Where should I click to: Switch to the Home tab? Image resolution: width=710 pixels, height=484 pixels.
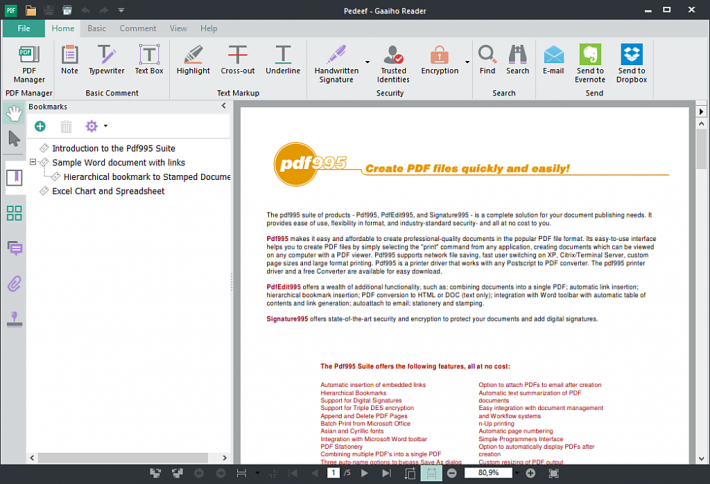coord(63,28)
